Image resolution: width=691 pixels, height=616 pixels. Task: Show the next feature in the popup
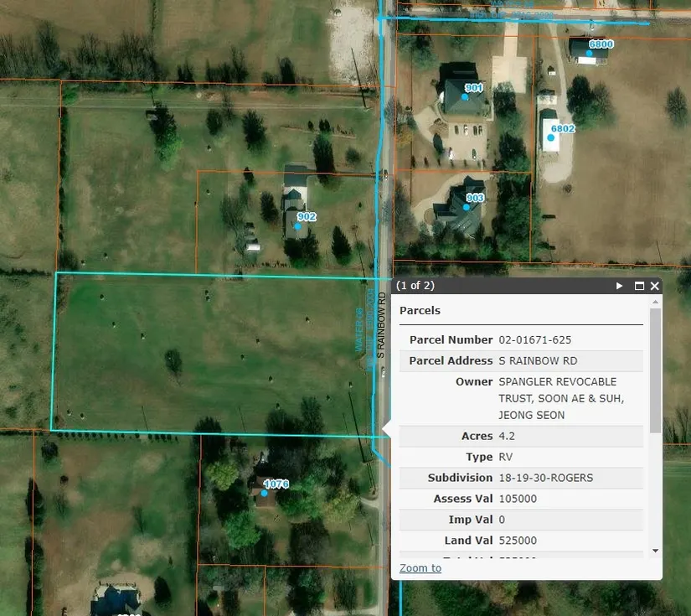coord(620,286)
